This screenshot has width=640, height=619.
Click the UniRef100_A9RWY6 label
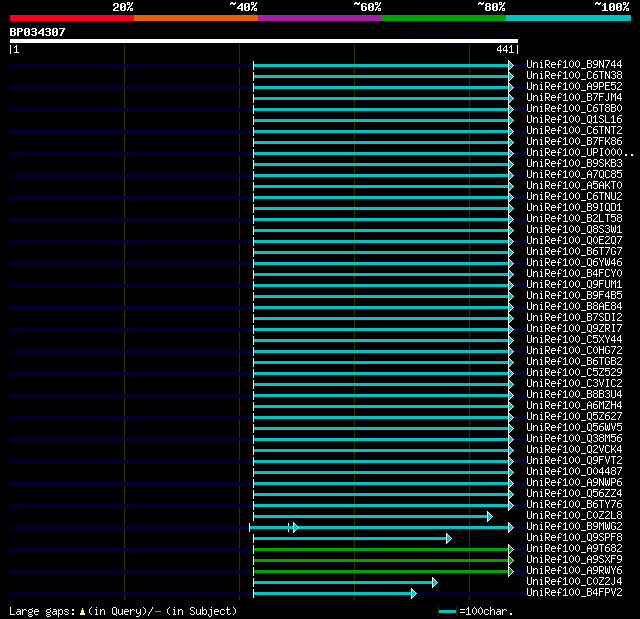[x=574, y=571]
